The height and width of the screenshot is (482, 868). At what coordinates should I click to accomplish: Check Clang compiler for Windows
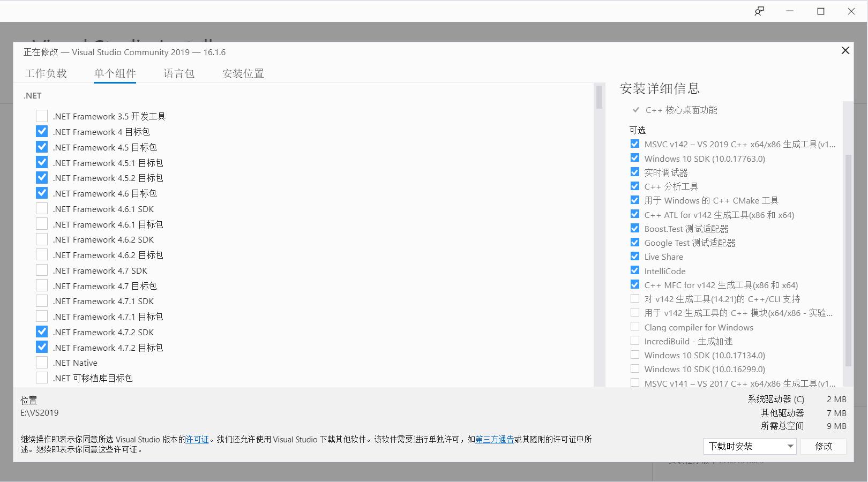[x=635, y=327]
